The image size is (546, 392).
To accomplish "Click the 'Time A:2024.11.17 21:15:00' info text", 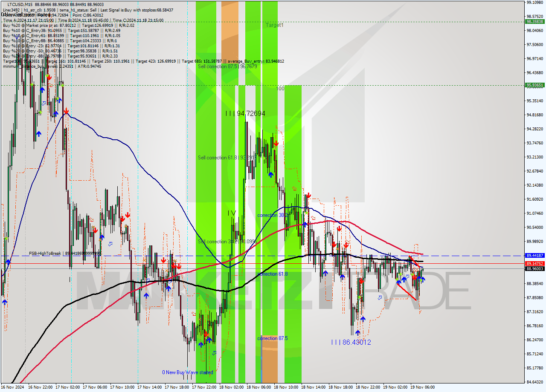I will tap(28, 20).
